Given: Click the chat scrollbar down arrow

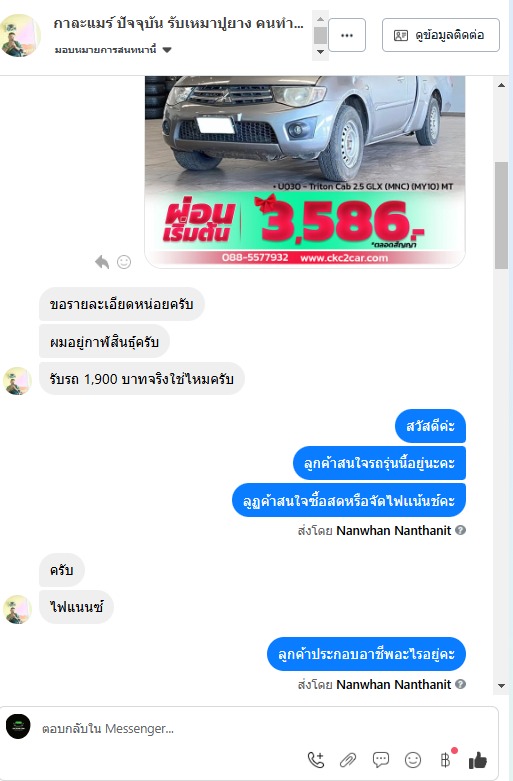Looking at the screenshot, I should 502,686.
